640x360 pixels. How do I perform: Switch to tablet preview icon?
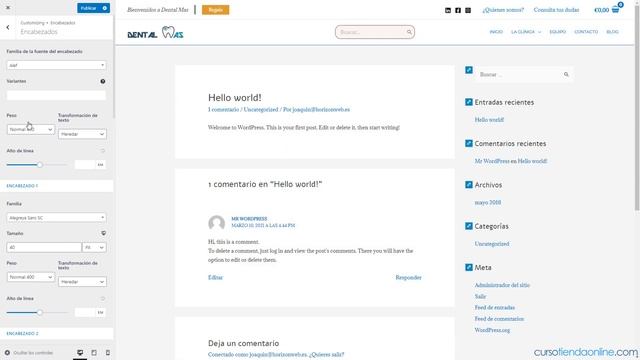[x=94, y=353]
